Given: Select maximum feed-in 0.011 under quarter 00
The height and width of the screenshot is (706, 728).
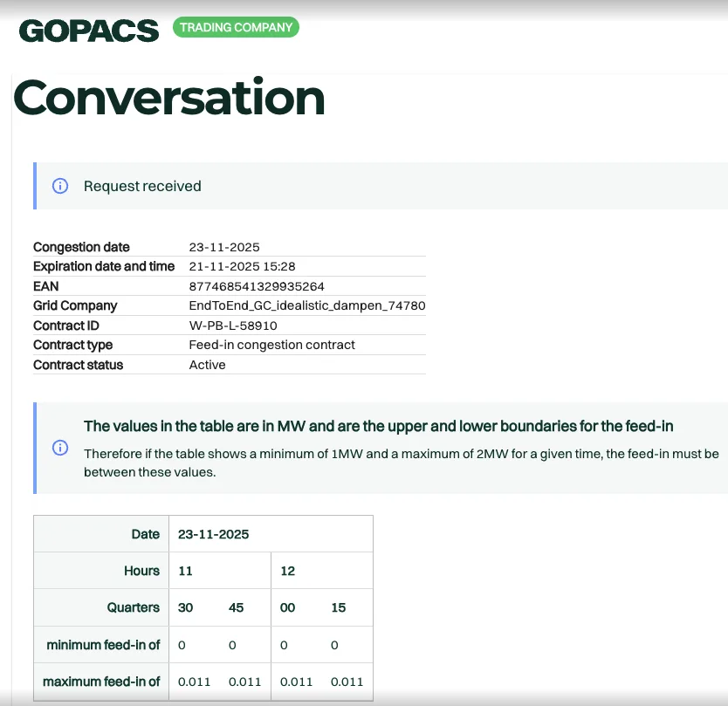Looking at the screenshot, I should click(x=296, y=682).
